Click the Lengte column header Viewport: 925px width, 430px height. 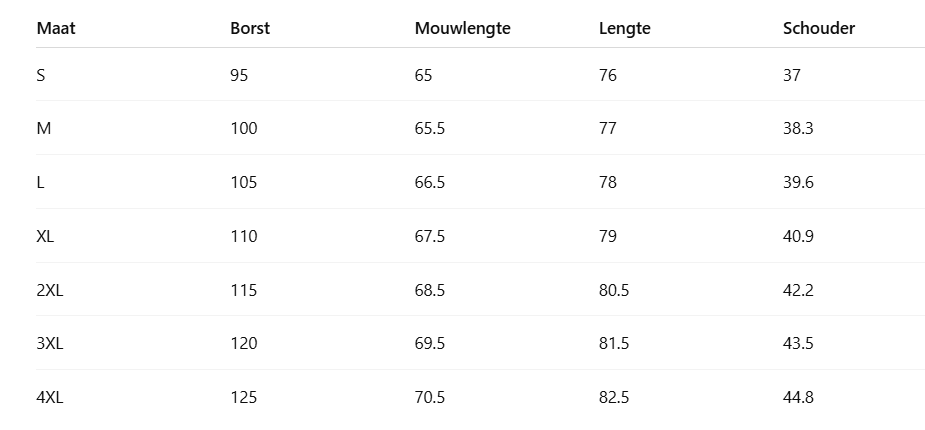tap(624, 28)
